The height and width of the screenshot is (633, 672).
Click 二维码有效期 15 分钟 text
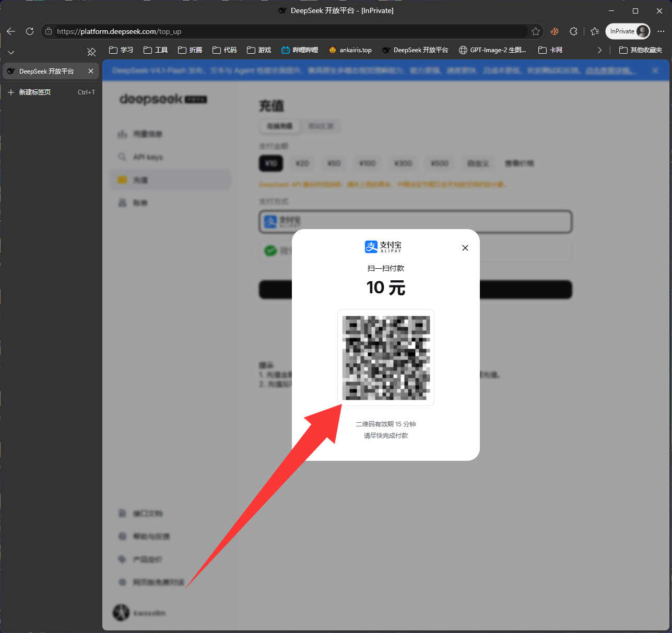(x=386, y=424)
